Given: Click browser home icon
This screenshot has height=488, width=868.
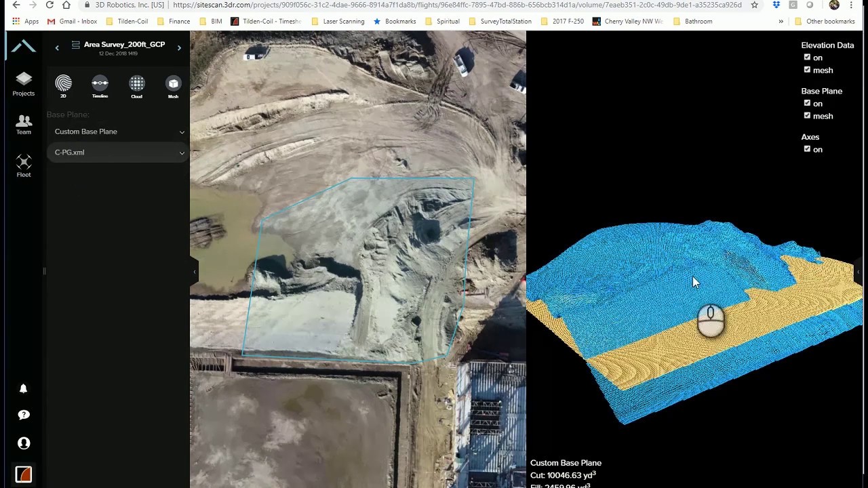Looking at the screenshot, I should [66, 5].
